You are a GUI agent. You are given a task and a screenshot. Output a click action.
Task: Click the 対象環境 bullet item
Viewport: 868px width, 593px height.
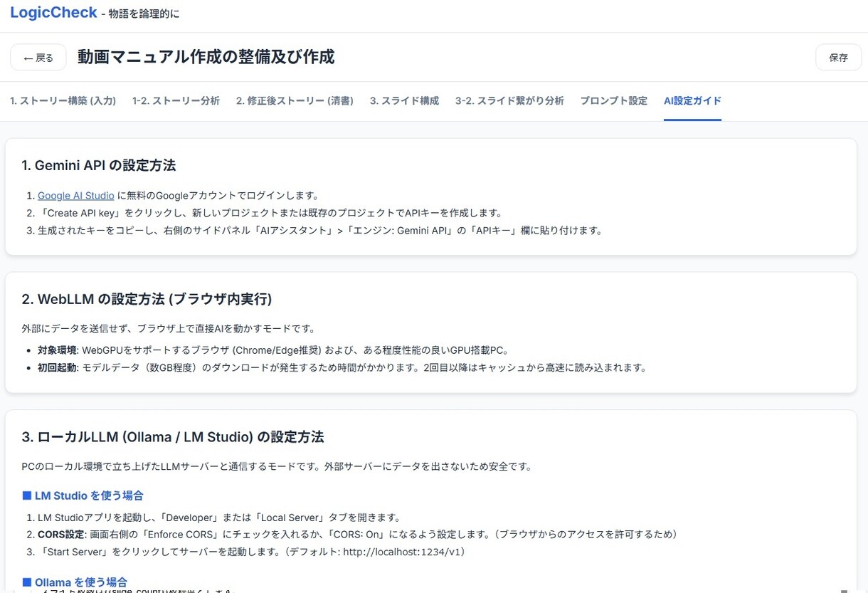(273, 350)
